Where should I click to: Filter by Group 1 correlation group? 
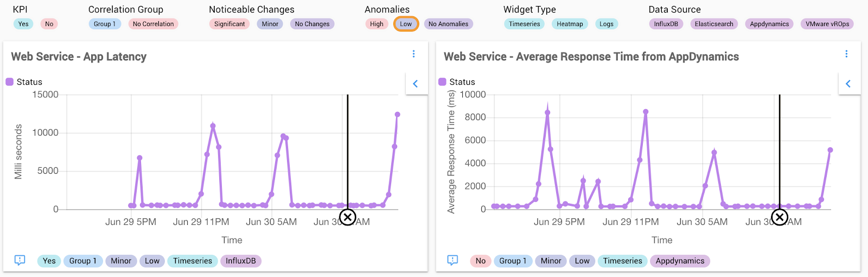(x=105, y=24)
